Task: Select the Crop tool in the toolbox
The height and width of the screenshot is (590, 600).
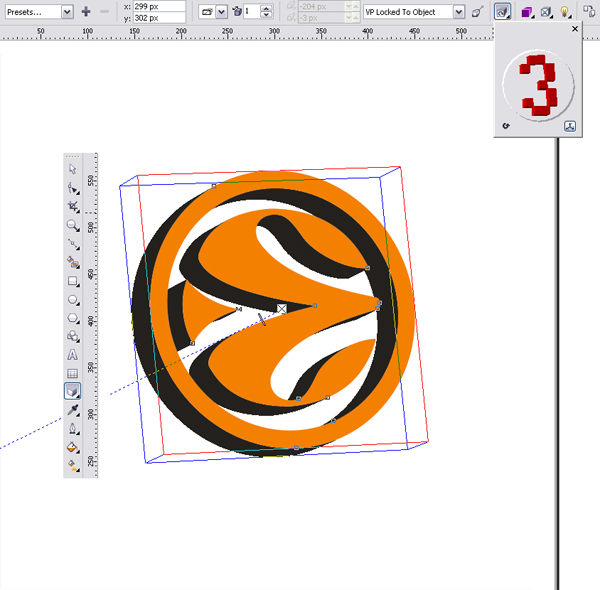Action: 72,207
